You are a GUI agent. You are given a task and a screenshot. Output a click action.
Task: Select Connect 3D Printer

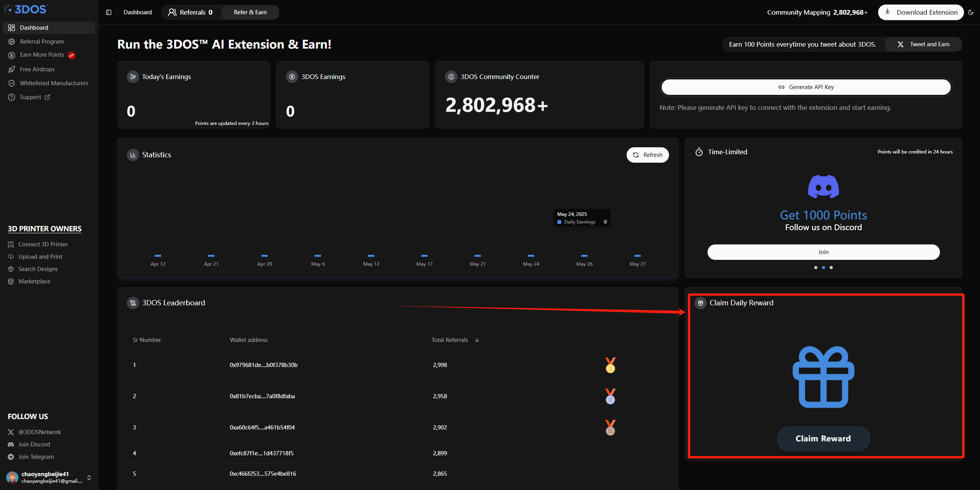(x=43, y=244)
